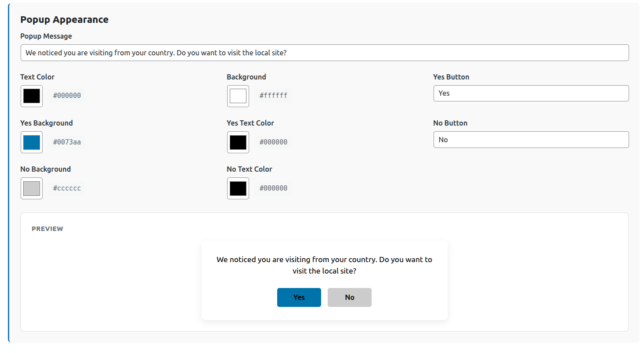Click the Text Color hex value #000000
This screenshot has width=644, height=353.
(67, 96)
